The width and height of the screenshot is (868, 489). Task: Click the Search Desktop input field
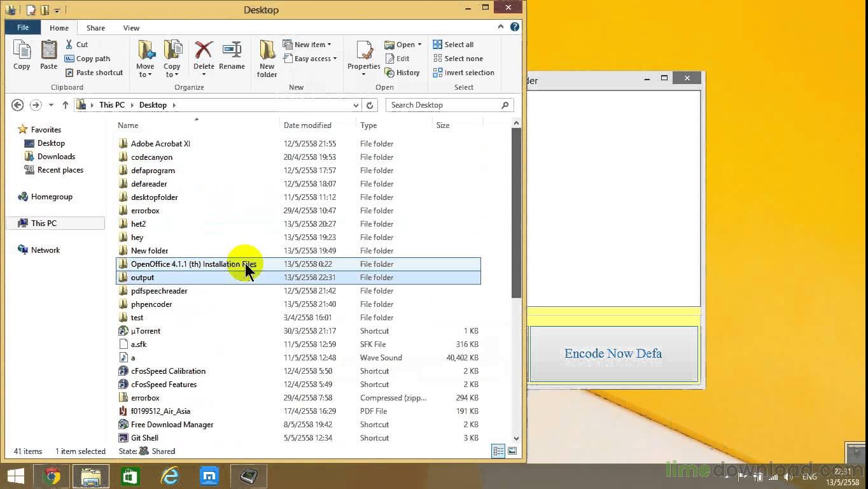pos(444,105)
